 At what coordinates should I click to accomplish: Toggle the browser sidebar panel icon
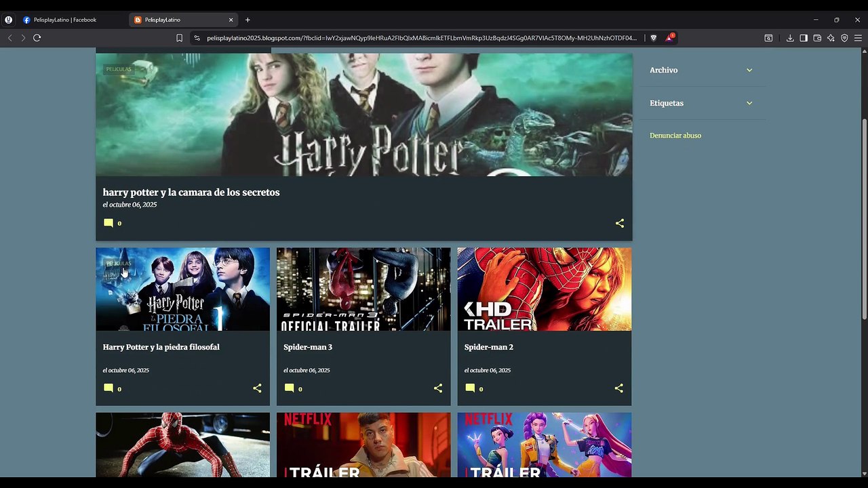coord(804,38)
